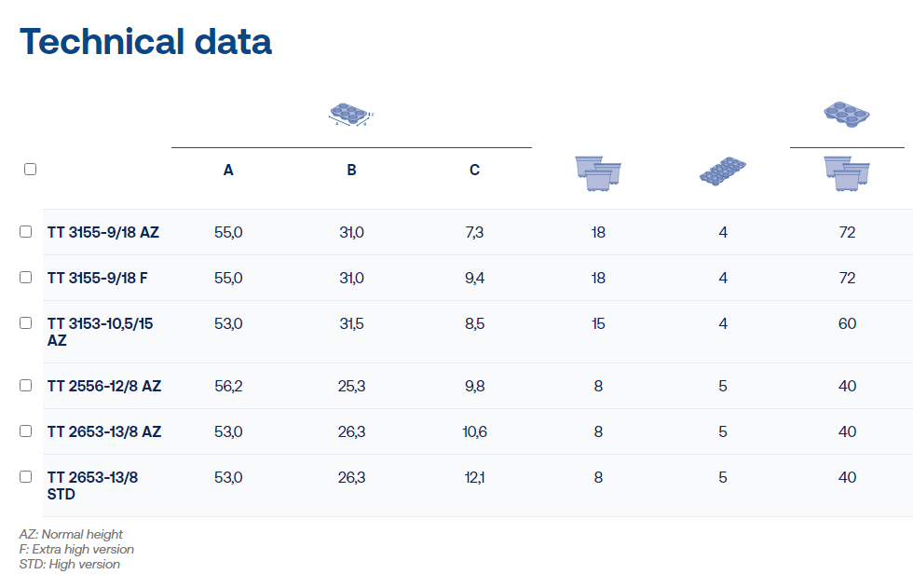Click the 'STD: High version' footnote
Viewport: 913px width, 588px height.
(70, 564)
